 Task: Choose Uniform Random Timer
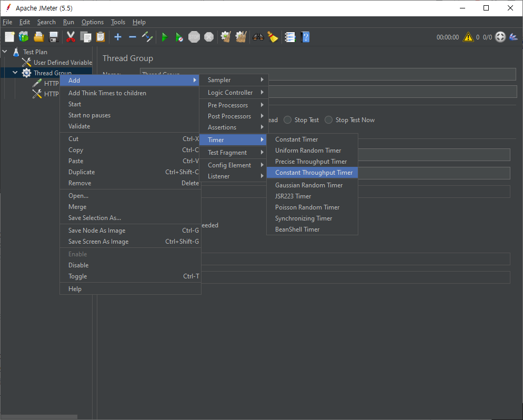tap(312, 151)
